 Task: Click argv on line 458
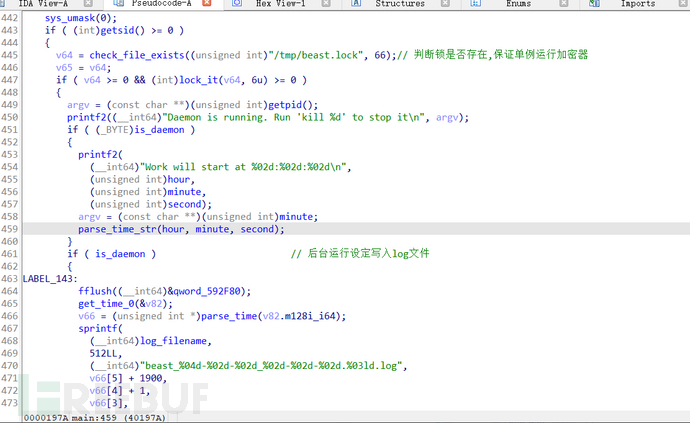click(x=89, y=217)
